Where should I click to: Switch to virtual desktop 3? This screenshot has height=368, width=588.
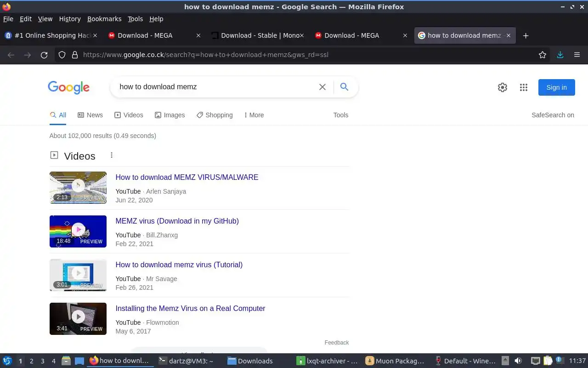click(42, 361)
